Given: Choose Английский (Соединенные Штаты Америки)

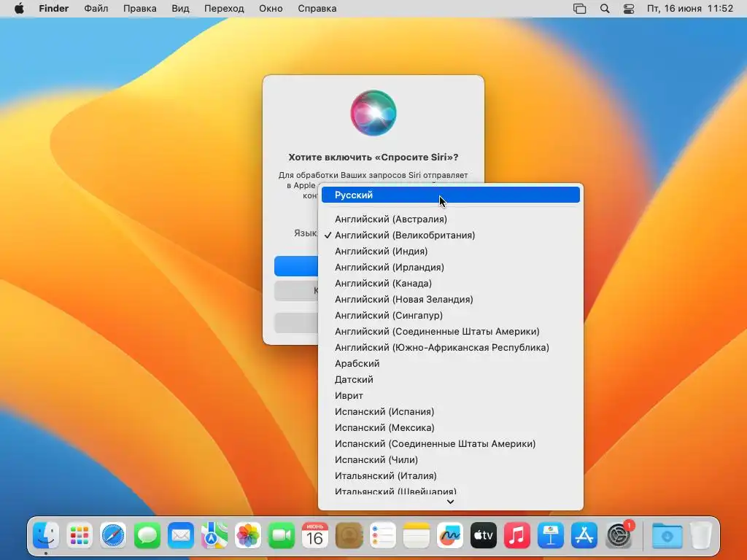Looking at the screenshot, I should (451, 332).
